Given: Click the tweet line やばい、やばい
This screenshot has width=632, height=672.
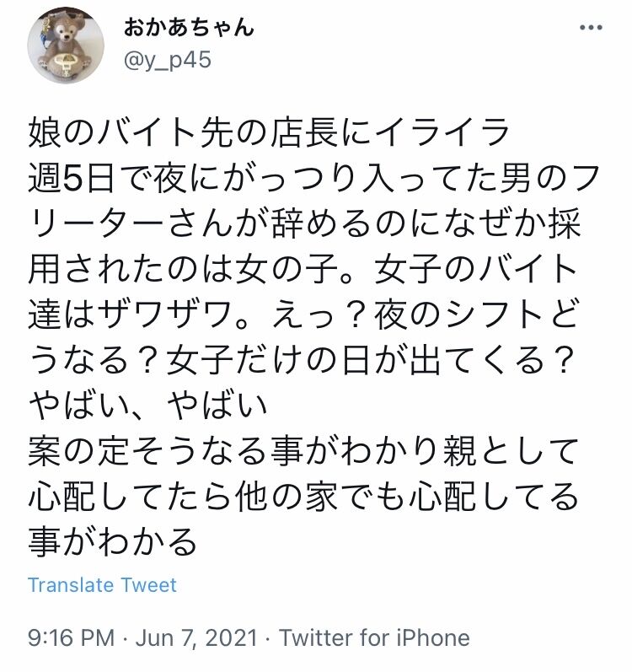Looking at the screenshot, I should [148, 406].
